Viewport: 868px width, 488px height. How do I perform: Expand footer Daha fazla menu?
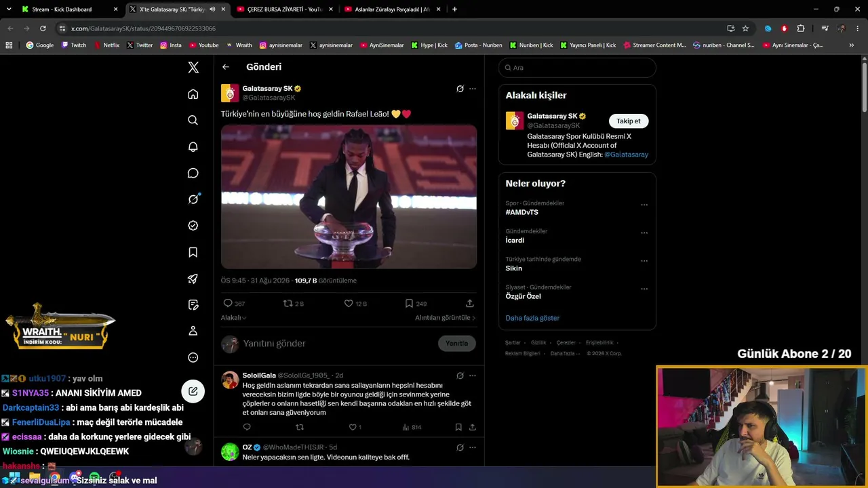click(x=565, y=353)
